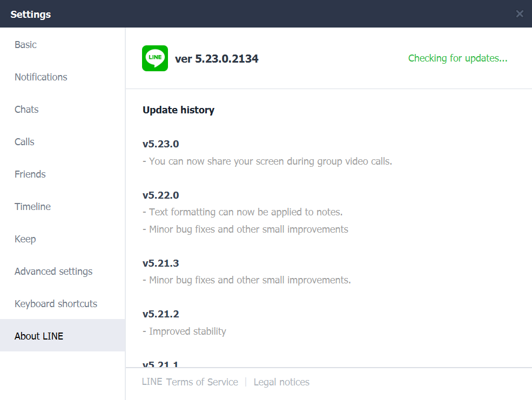Click the ver 5.23.0.2134 version text

(x=217, y=59)
